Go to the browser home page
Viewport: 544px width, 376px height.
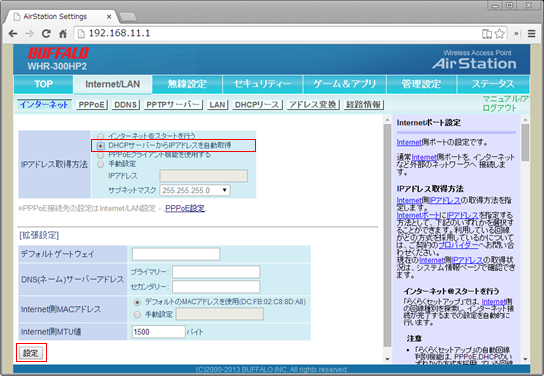click(x=63, y=34)
